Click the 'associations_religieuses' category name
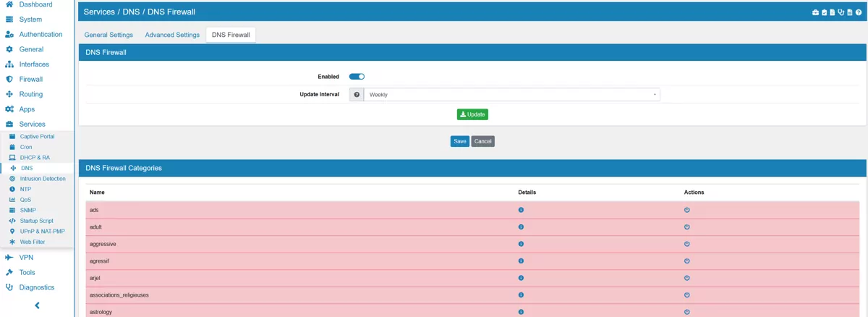 (119, 295)
